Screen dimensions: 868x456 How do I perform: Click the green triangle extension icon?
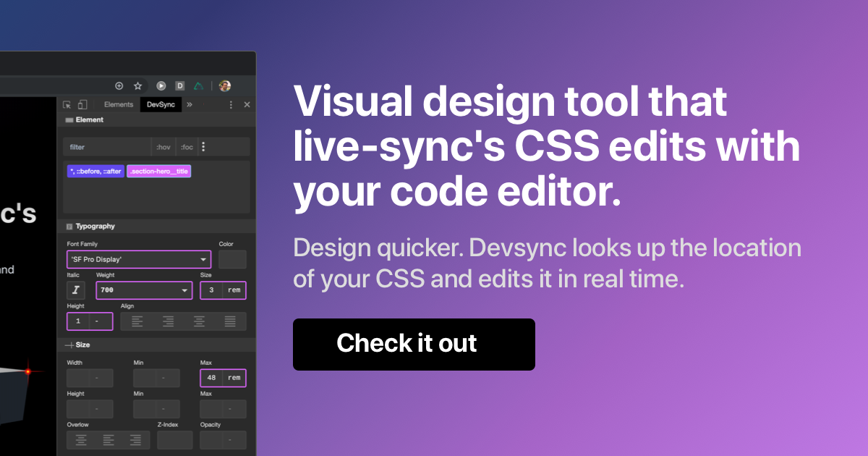coord(198,85)
